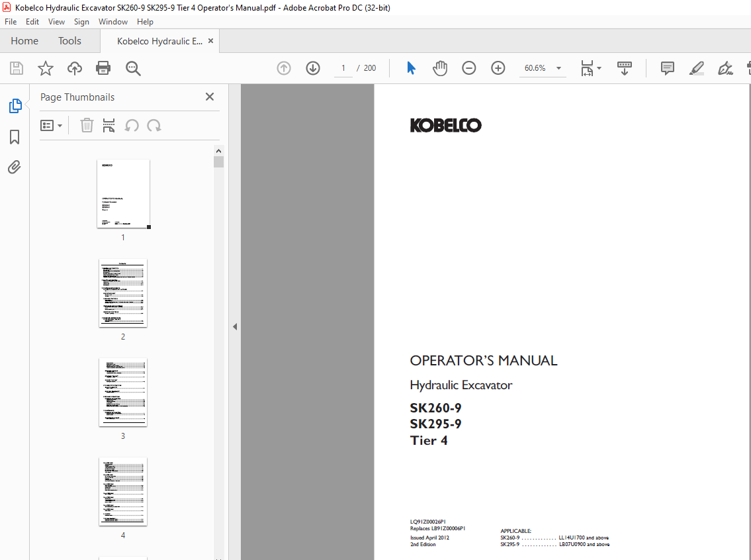Viewport: 751px width, 560px height.
Task: Choose the Selection arrow tool
Action: coord(411,68)
